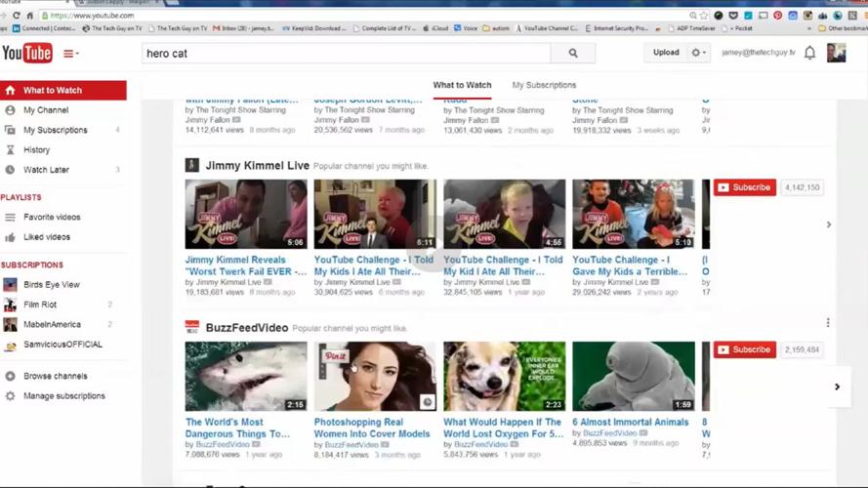Open MabelnAmerica subscription

[x=52, y=324]
